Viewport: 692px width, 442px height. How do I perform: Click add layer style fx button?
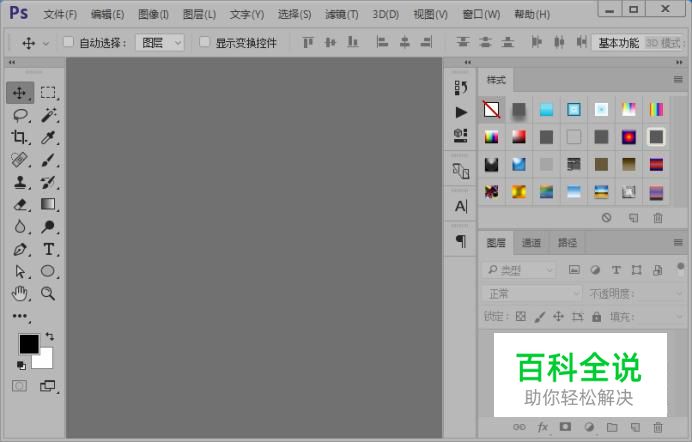[x=542, y=427]
